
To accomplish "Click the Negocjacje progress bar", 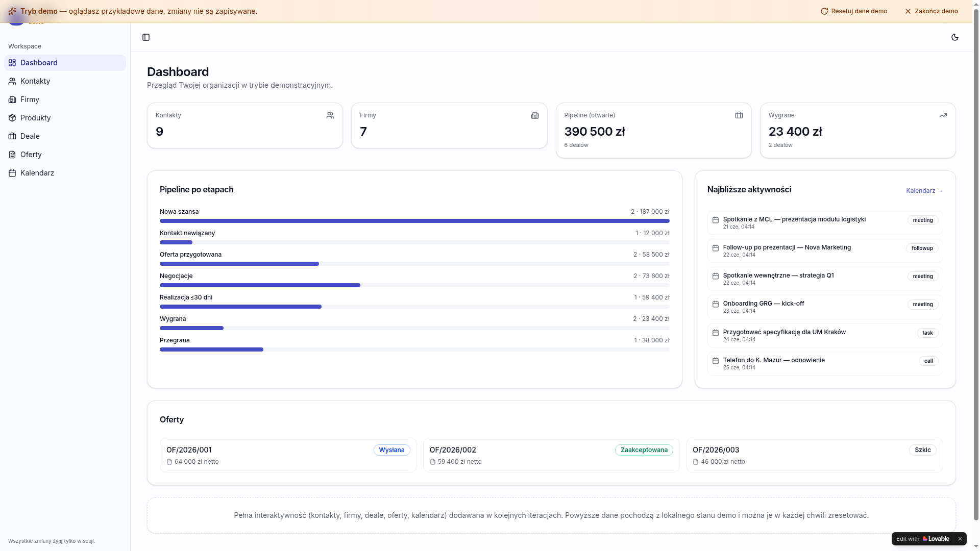I will (414, 285).
